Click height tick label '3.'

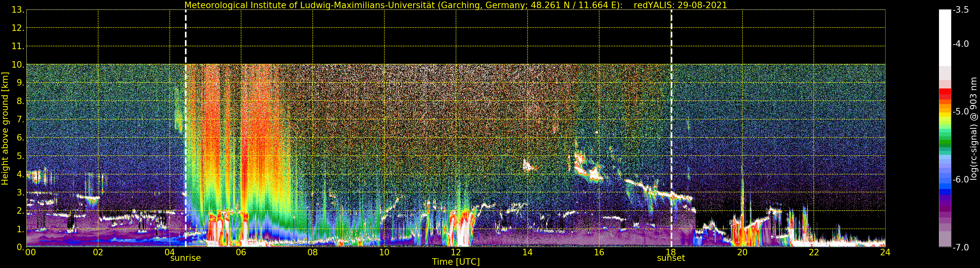point(21,192)
